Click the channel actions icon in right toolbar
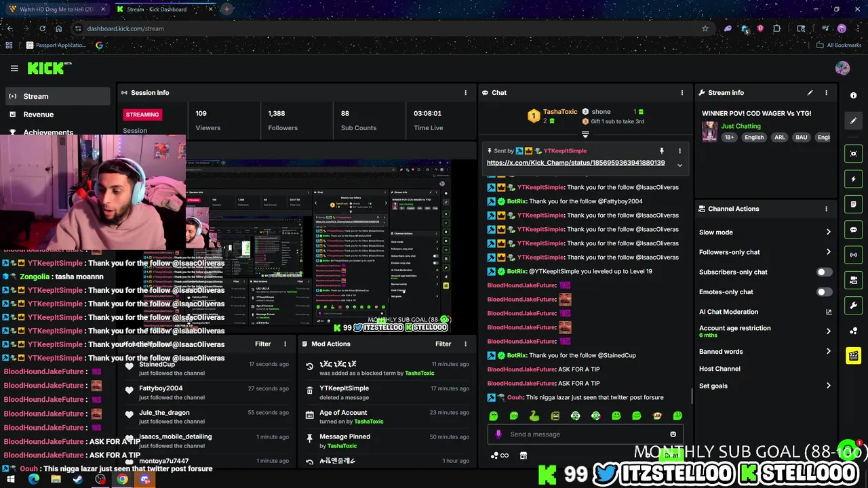This screenshot has height=488, width=868. [x=854, y=280]
